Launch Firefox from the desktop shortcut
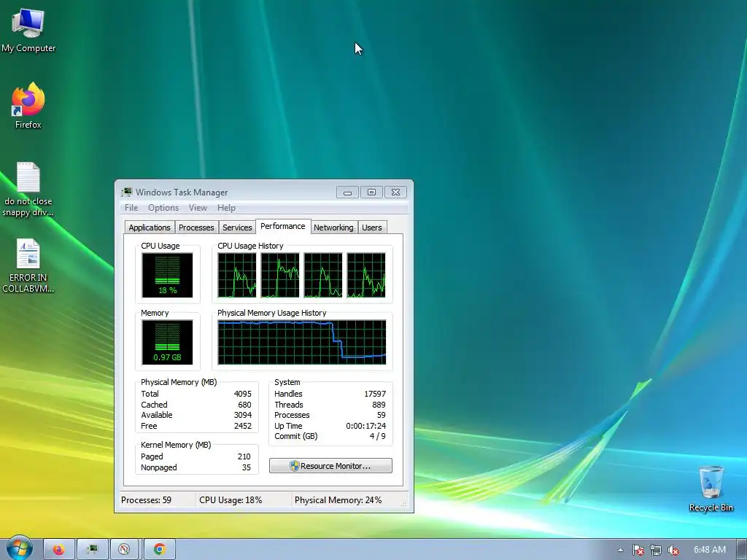Screen dimensions: 747x560 point(28,106)
